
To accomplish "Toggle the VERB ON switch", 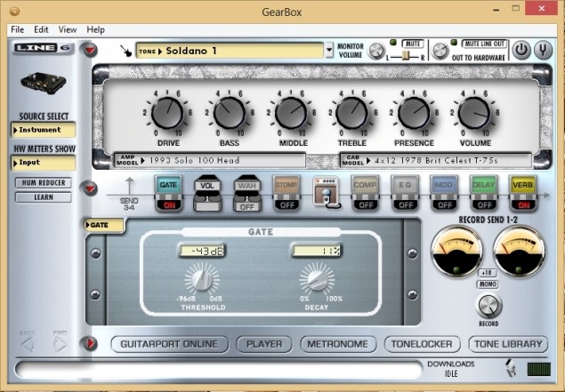I will tap(523, 204).
